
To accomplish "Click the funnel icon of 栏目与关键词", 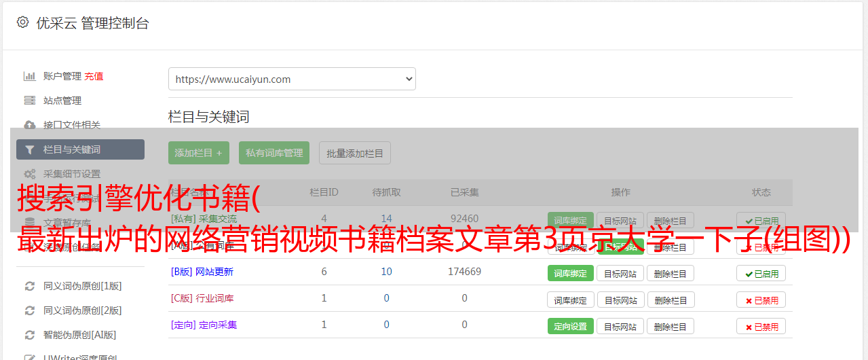I will [x=30, y=149].
